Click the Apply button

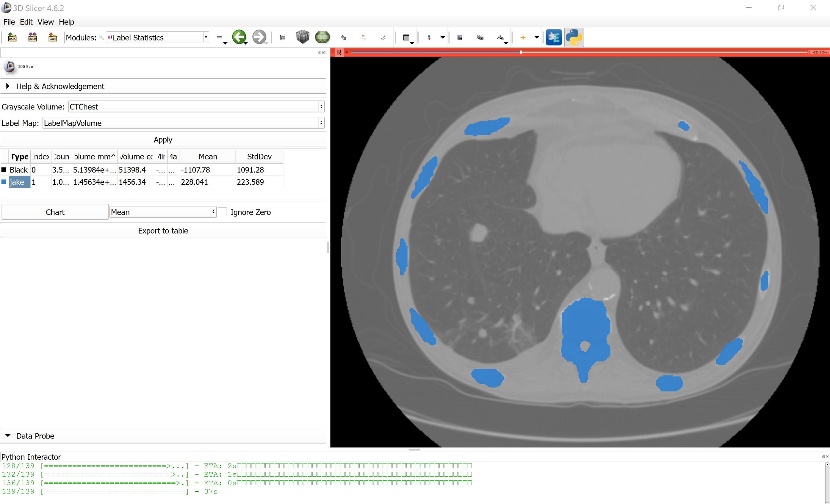click(163, 140)
